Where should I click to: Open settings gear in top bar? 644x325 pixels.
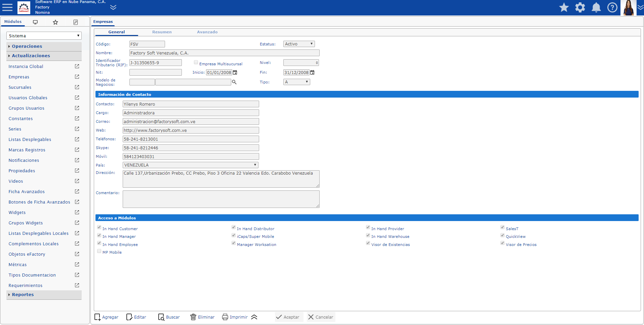[x=580, y=7]
